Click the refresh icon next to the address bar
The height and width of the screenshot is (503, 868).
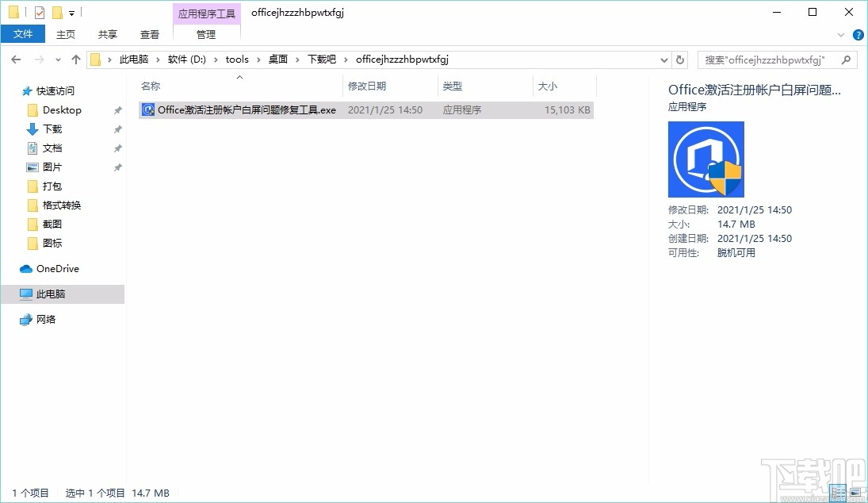[x=680, y=59]
